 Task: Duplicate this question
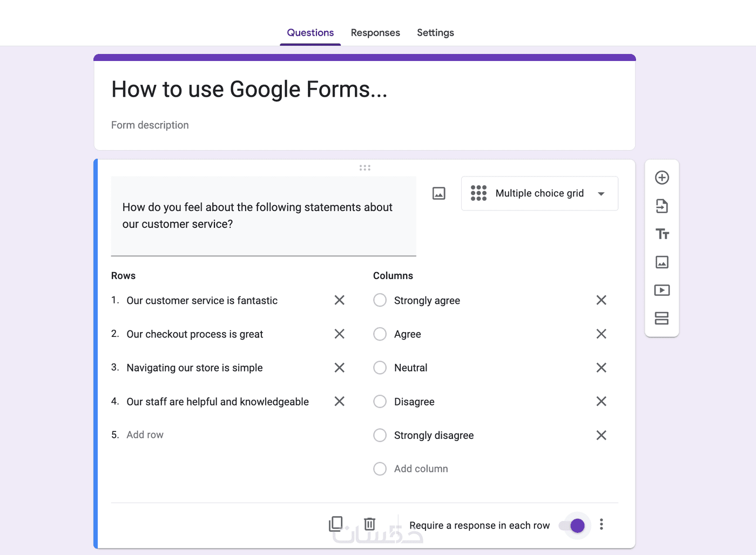coord(336,524)
